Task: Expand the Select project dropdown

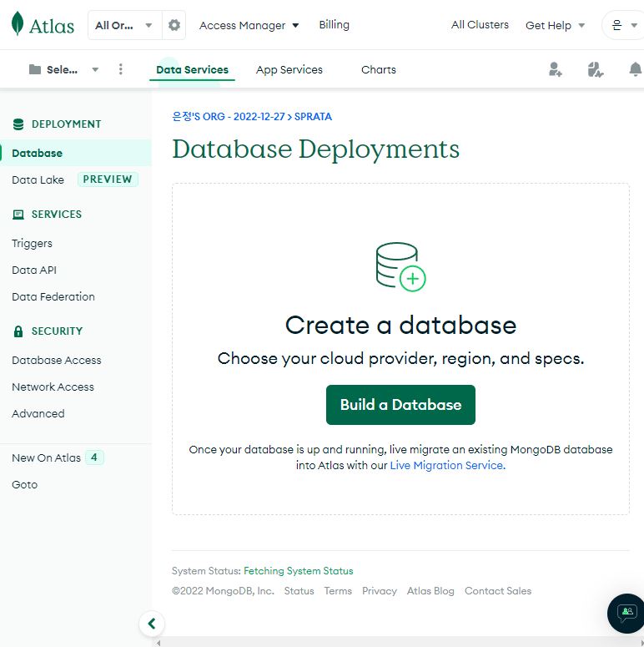Action: point(64,69)
